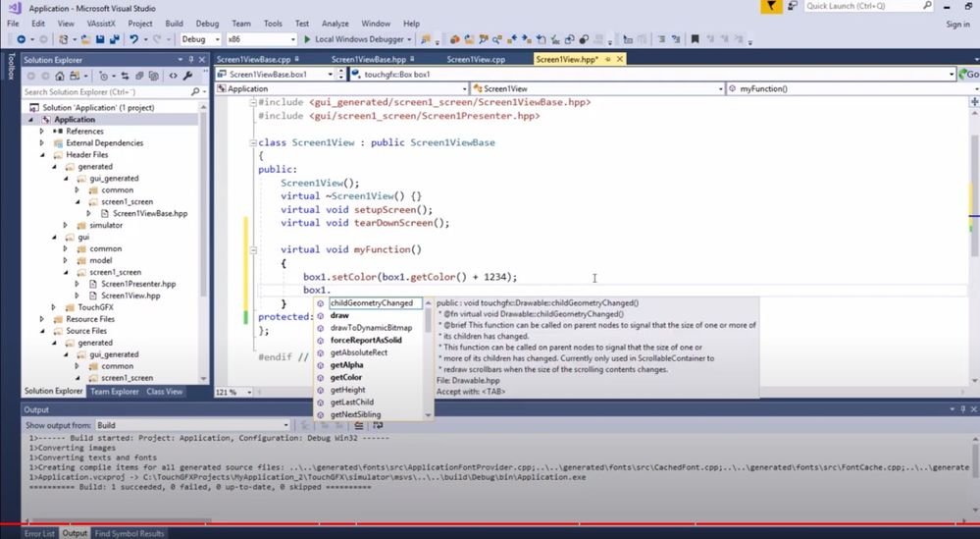The image size is (980, 539).
Task: Click Screen1View.hpp in Solution Explorer tree
Action: (130, 296)
